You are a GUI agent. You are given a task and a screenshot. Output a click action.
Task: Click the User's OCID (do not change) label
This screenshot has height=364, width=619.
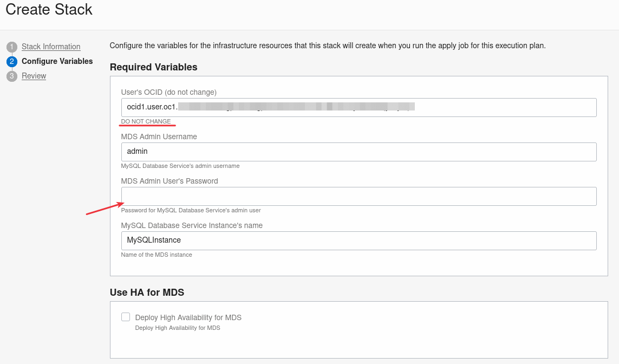coord(168,92)
